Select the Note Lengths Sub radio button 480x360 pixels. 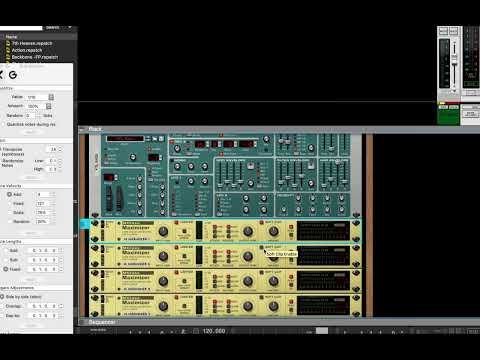pyautogui.click(x=6, y=260)
